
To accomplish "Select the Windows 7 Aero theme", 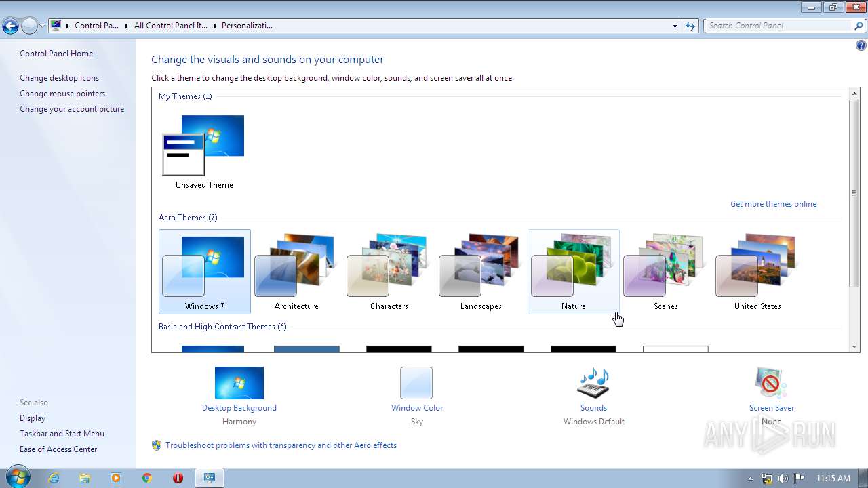I will (205, 272).
